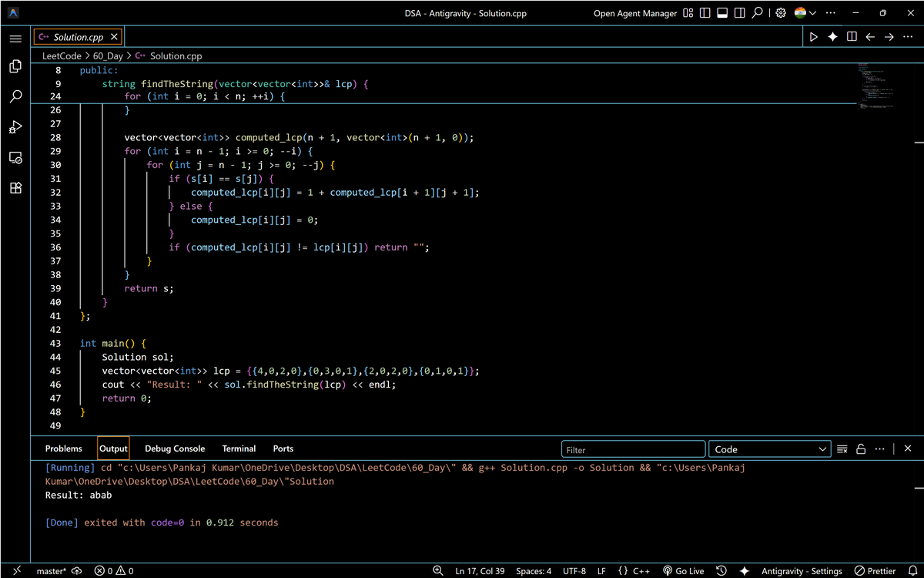This screenshot has width=924, height=578.
Task: Run the code with the play button
Action: 814,37
